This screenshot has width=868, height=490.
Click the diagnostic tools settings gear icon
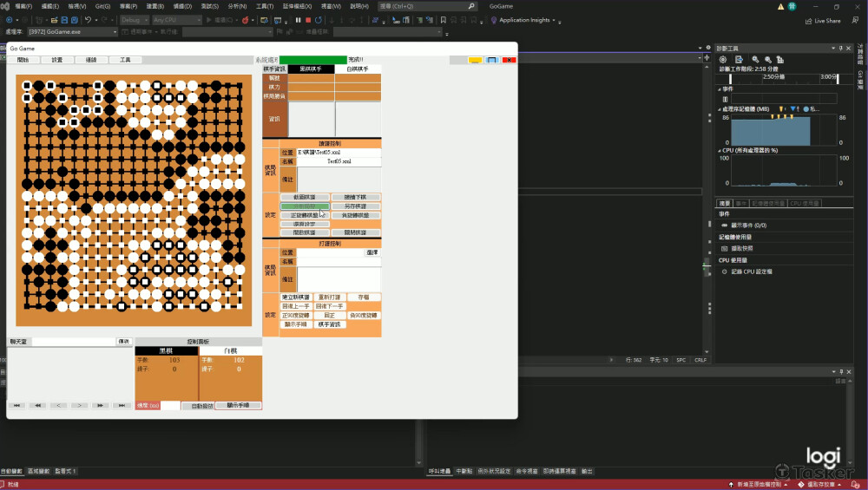(722, 60)
